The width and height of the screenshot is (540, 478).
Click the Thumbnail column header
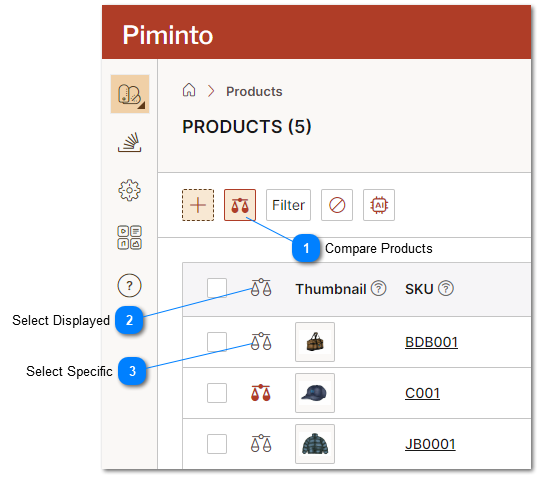click(x=331, y=289)
